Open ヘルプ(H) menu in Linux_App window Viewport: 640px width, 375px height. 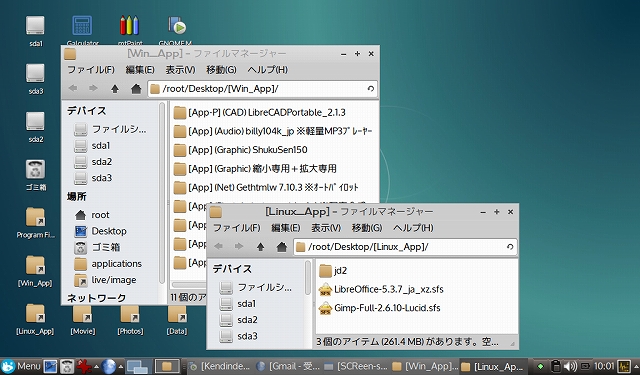[413, 228]
